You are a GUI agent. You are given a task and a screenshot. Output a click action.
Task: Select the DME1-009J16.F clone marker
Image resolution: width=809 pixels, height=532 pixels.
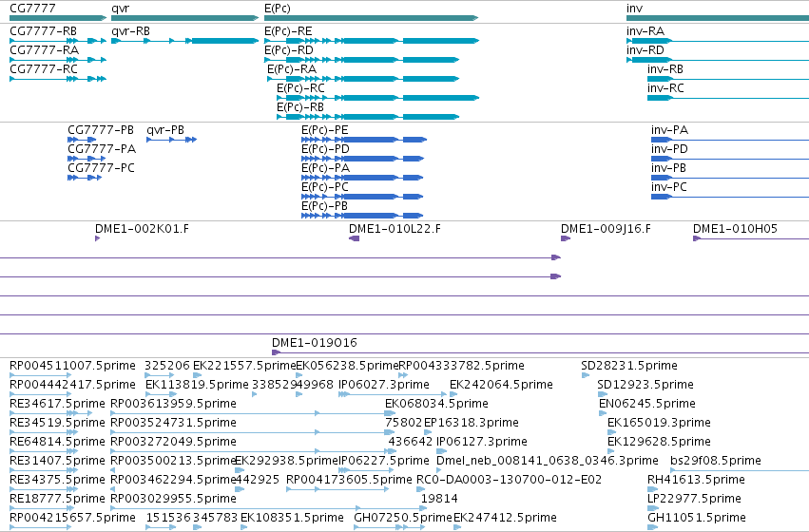tap(566, 238)
